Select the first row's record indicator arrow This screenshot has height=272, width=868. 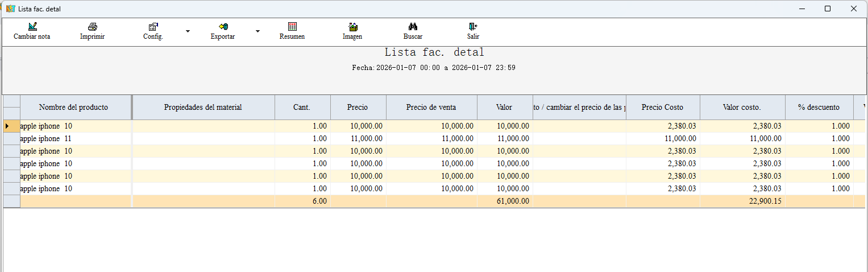tap(7, 126)
